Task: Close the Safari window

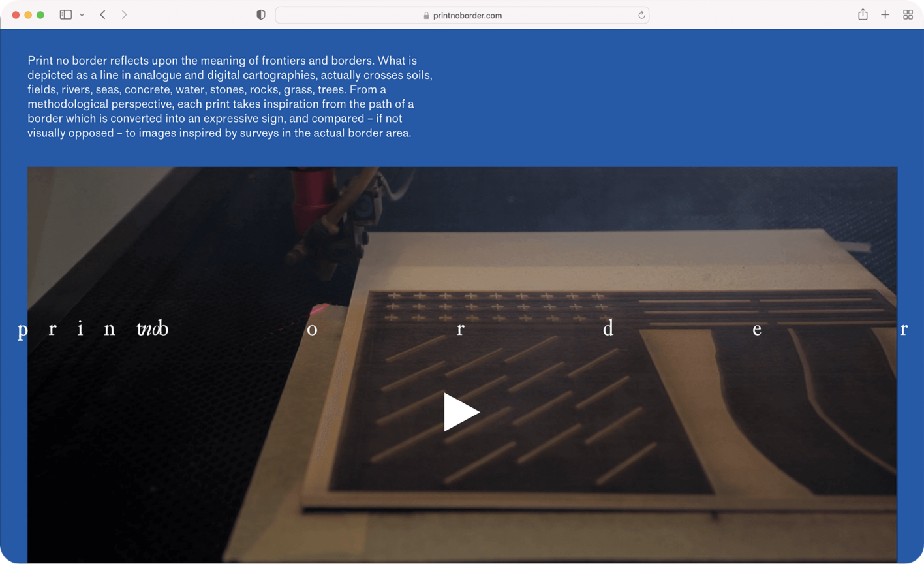Action: coord(16,15)
